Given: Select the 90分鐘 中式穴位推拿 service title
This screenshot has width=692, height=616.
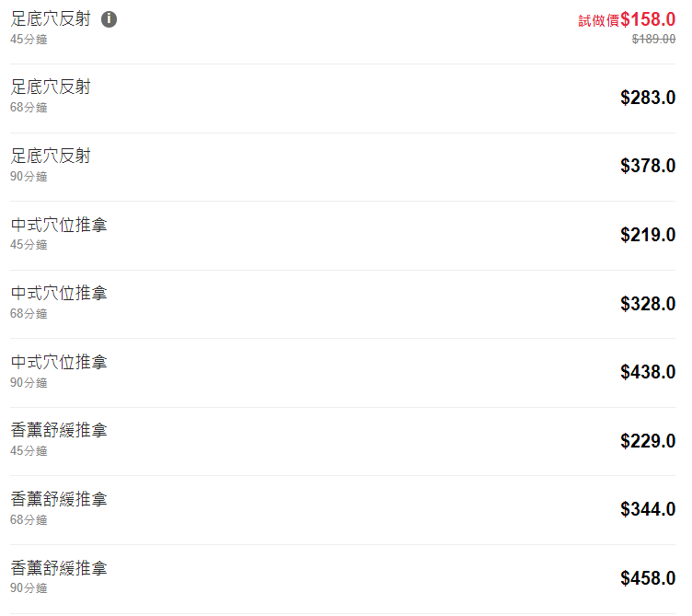Looking at the screenshot, I should pyautogui.click(x=59, y=363).
